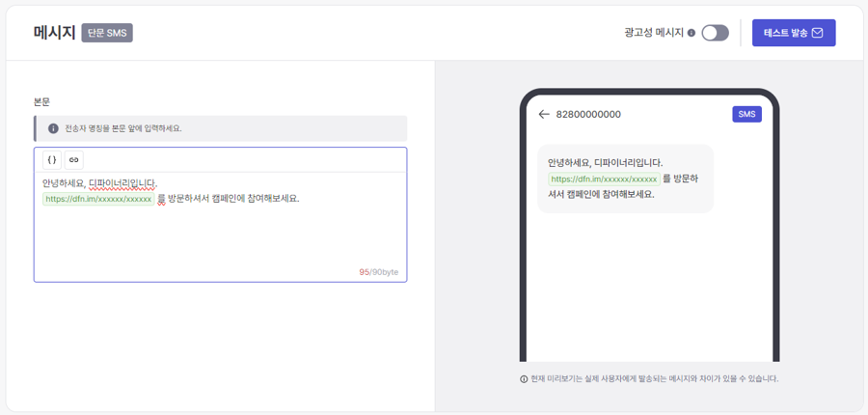The image size is (868, 415).
Task: Toggle the 광고성 메시지 switch
Action: (715, 33)
